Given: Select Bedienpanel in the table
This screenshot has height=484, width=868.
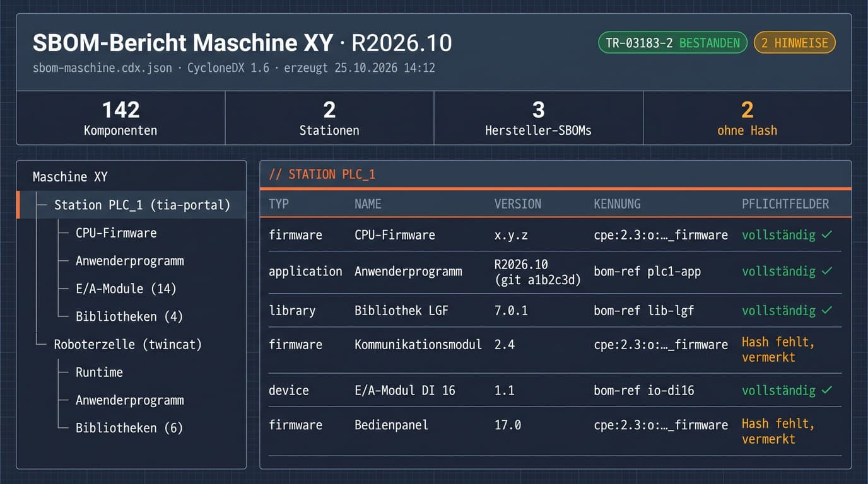Looking at the screenshot, I should point(391,425).
